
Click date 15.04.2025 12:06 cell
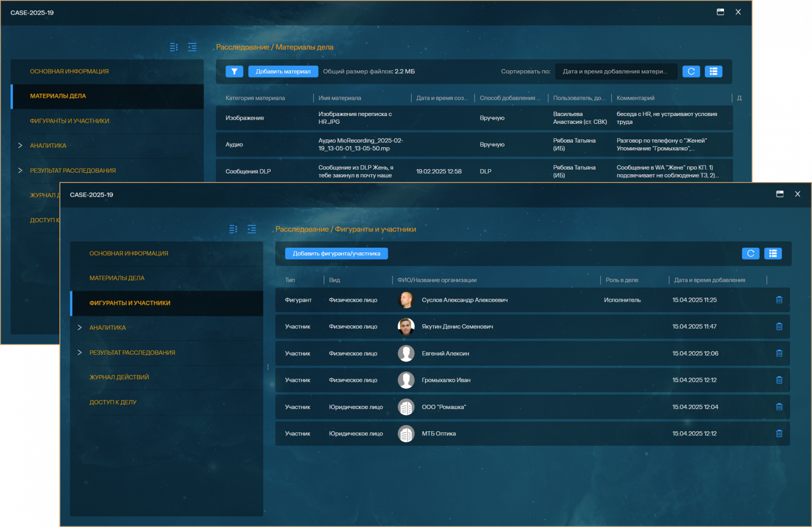(695, 353)
